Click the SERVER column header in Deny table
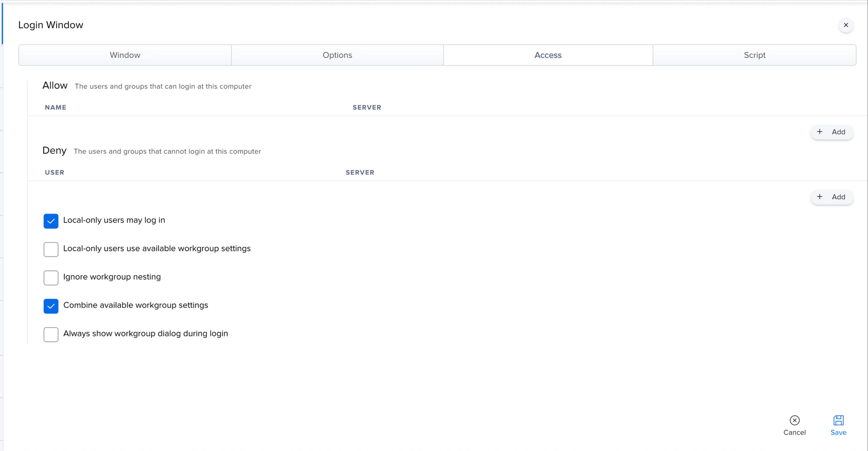The height and width of the screenshot is (451, 868). (x=360, y=172)
